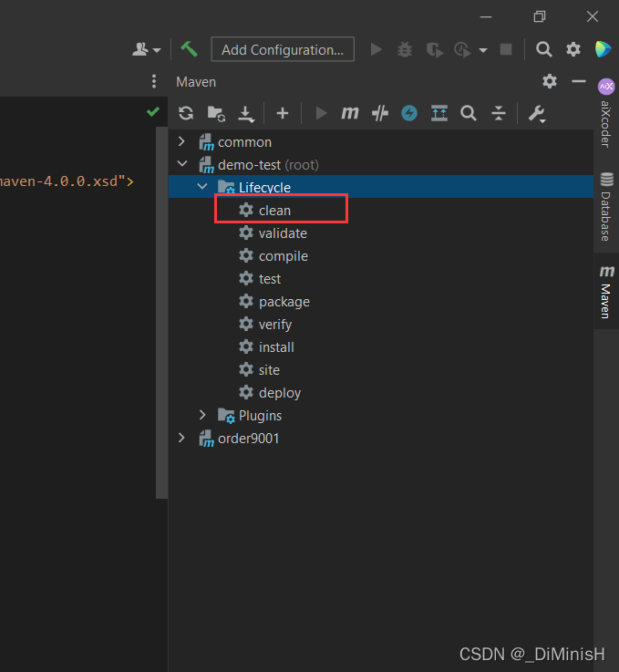Select the verify lifecycle goal
The image size is (619, 672).
click(265, 325)
